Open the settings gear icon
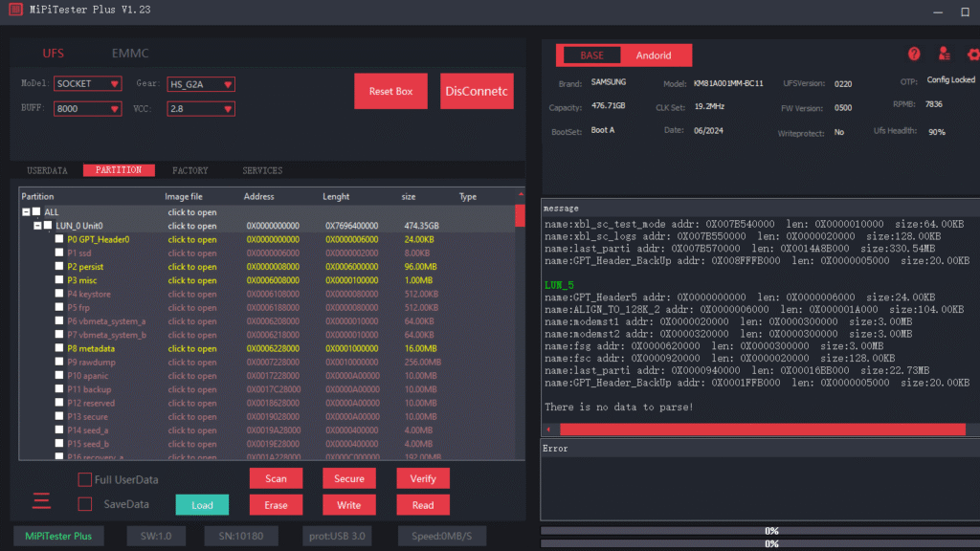The width and height of the screenshot is (980, 551). tap(973, 55)
